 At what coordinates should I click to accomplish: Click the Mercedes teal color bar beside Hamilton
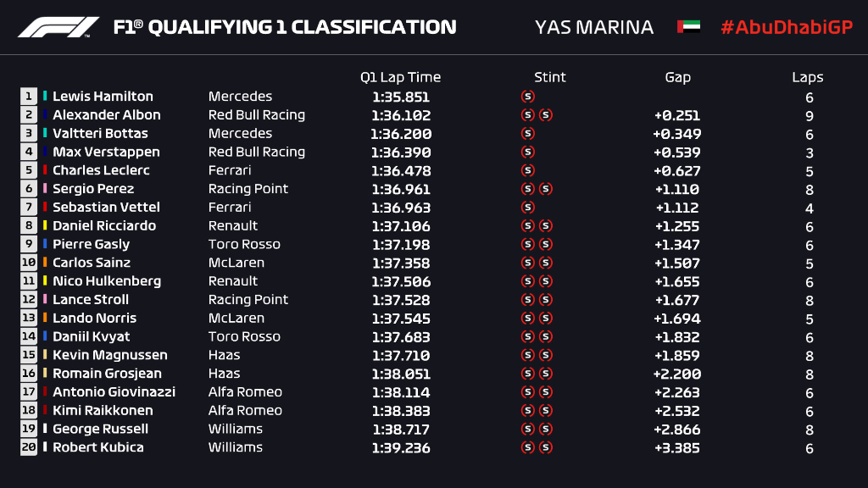(x=45, y=97)
